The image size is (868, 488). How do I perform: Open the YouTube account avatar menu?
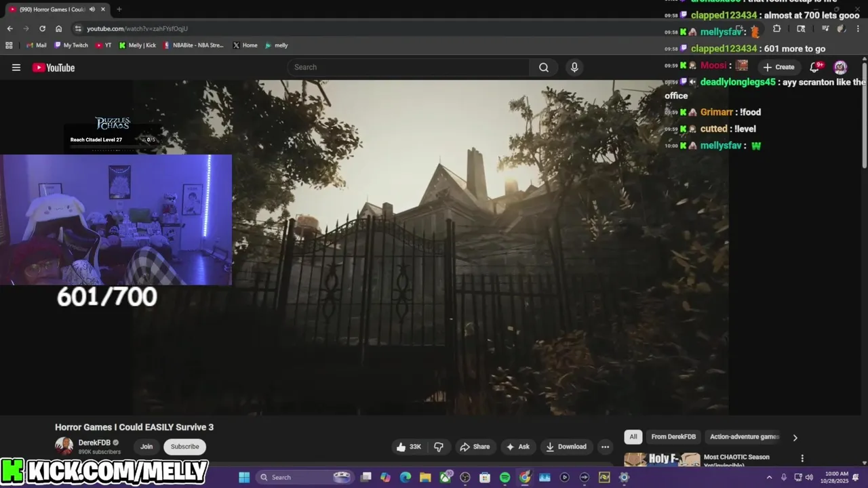point(840,67)
